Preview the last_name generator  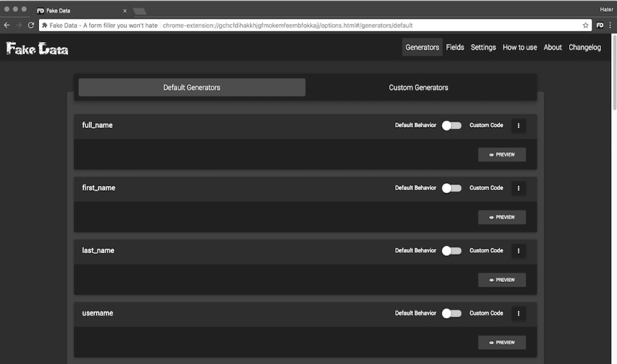pos(501,280)
